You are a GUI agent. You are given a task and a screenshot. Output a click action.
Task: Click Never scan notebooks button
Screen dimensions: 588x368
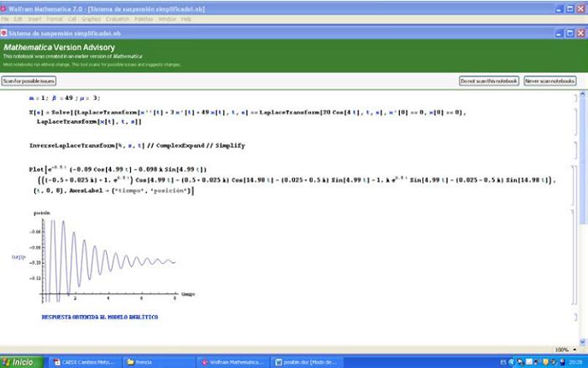point(549,81)
